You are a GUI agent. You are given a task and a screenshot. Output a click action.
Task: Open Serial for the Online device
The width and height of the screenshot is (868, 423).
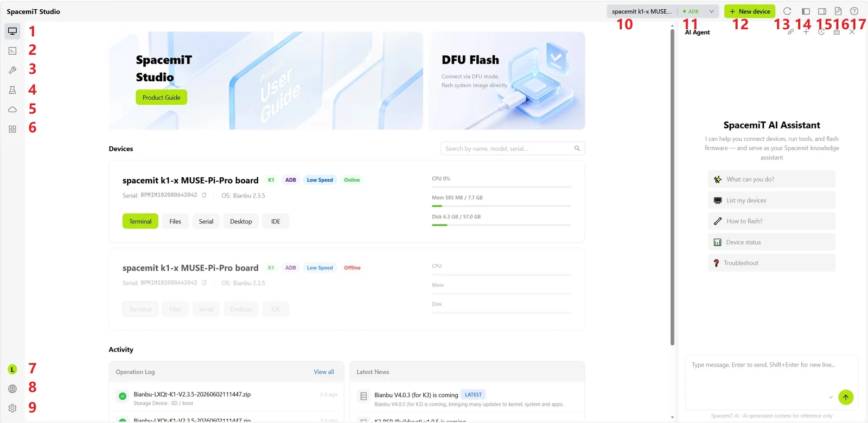(x=206, y=221)
